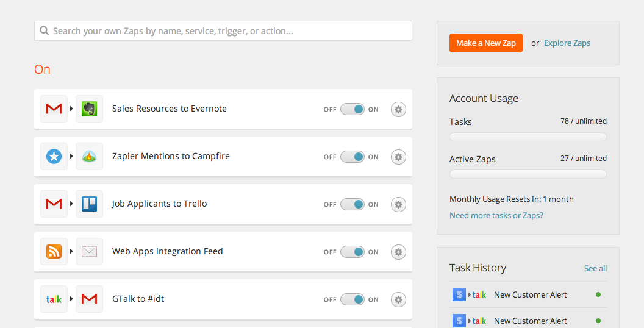Click the orange On section heading

click(42, 70)
